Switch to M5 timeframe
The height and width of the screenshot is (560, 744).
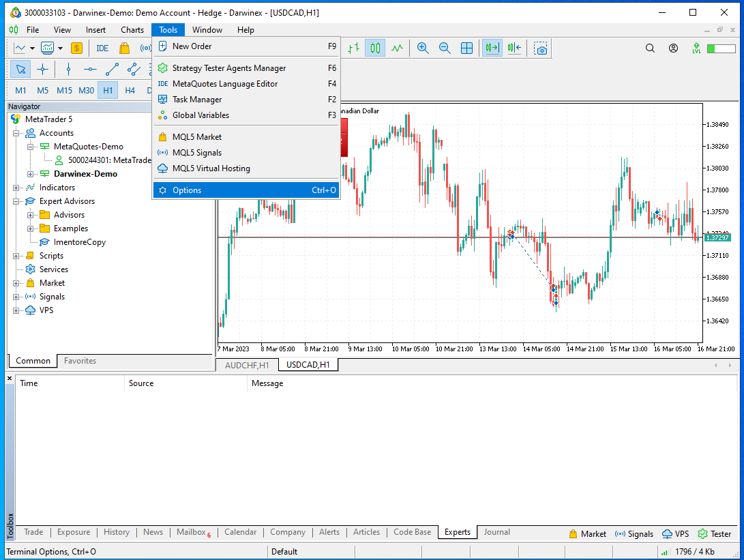[x=43, y=90]
